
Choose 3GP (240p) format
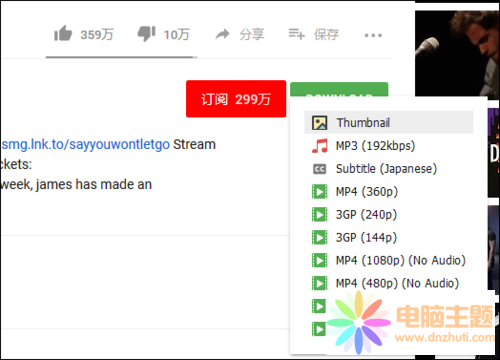[389, 215]
